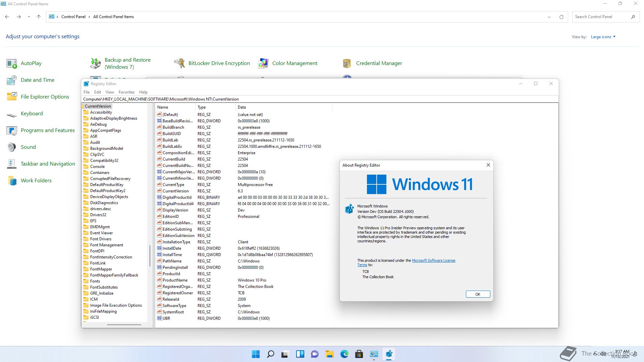644x362 pixels.
Task: Click OK in About Registry Editor
Action: point(478,294)
